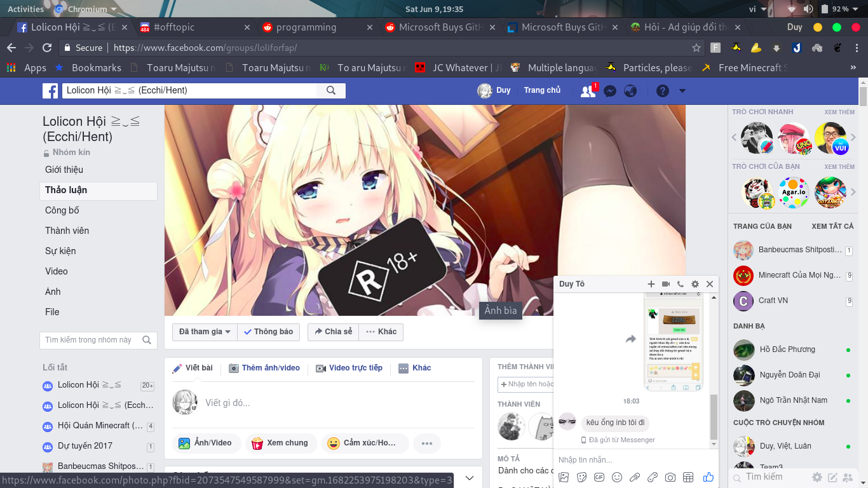Open chat options gear in Duy Tô conversation
The image size is (868, 488).
point(695,284)
